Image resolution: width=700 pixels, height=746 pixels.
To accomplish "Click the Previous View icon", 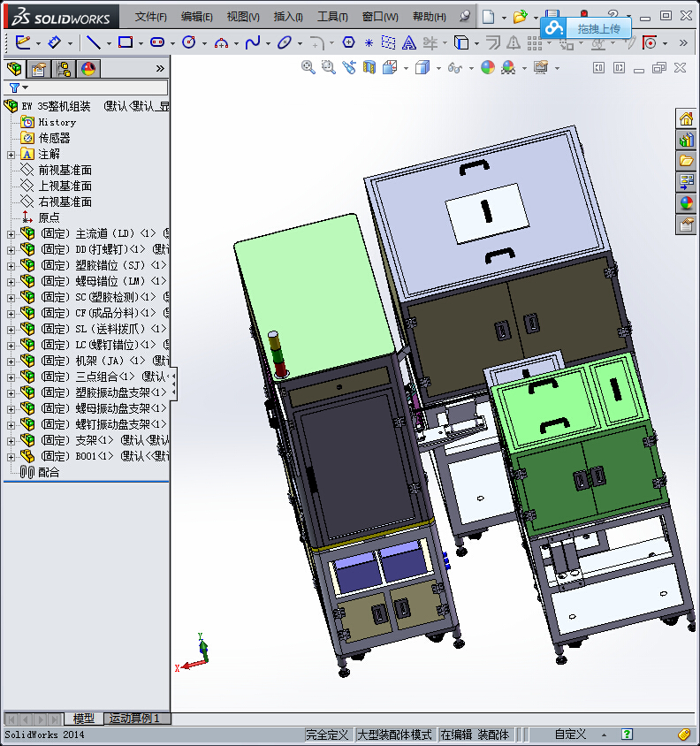I will [349, 67].
